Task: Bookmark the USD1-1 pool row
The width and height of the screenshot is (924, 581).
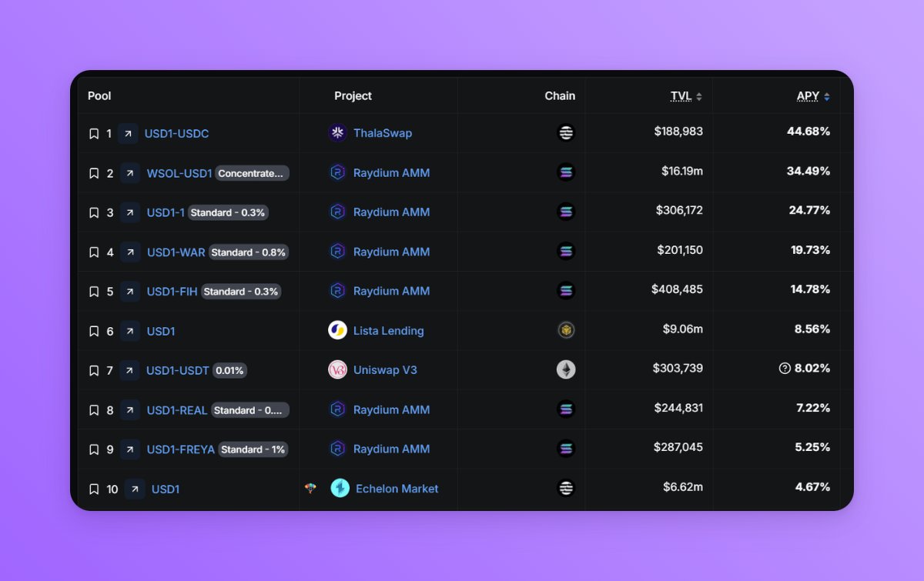Action: (x=94, y=212)
